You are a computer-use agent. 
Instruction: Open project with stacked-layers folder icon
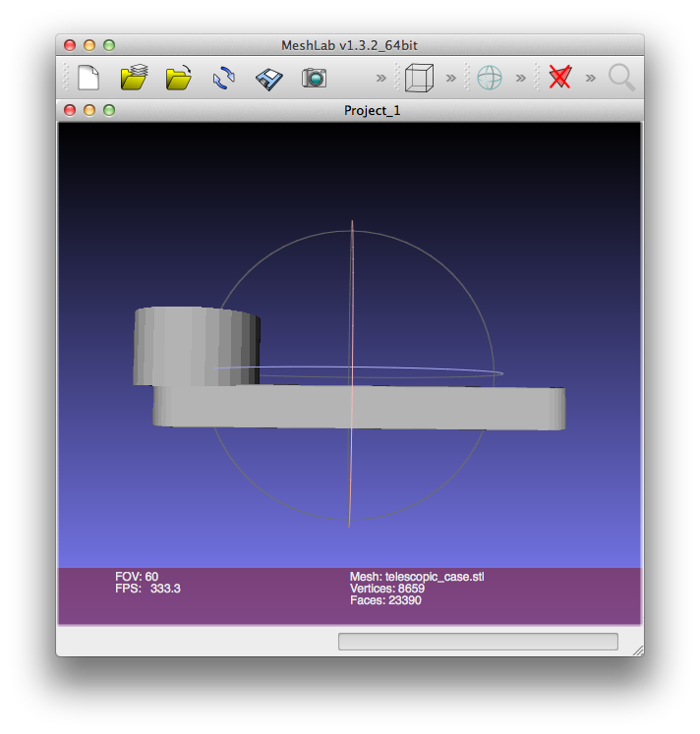134,78
